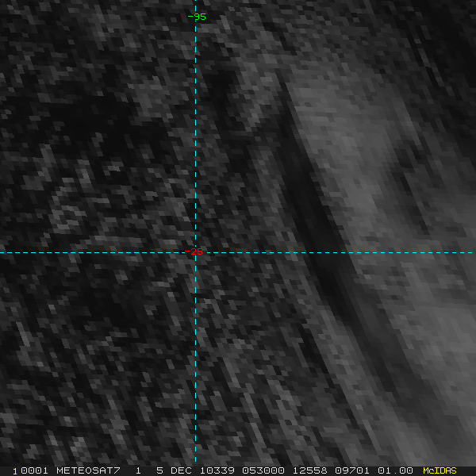Viewport: 476px width, 476px height.
Task: Click the 12558 value in status bar
Action: [x=311, y=470]
